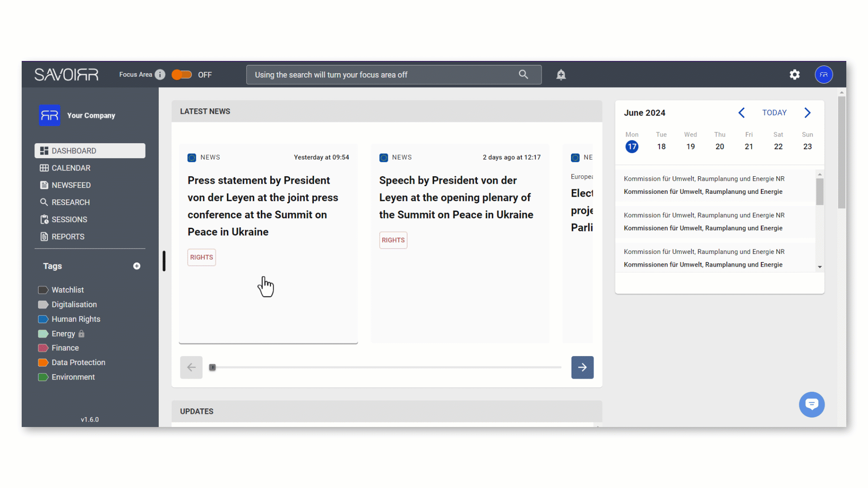Add a new tag with plus icon

pyautogui.click(x=137, y=266)
